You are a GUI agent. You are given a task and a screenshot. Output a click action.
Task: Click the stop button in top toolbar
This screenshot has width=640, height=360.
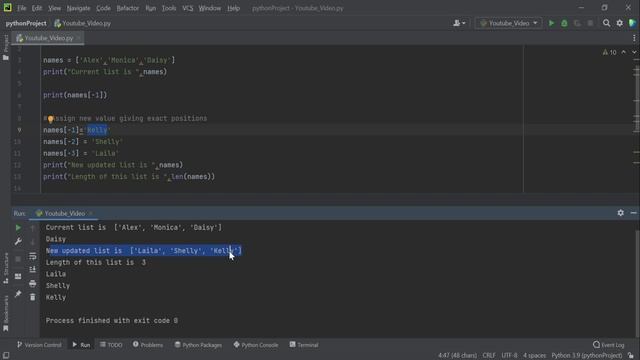click(x=590, y=23)
